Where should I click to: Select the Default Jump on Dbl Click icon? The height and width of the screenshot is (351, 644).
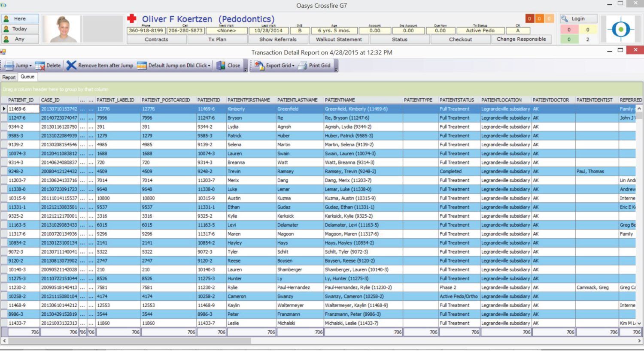click(141, 65)
